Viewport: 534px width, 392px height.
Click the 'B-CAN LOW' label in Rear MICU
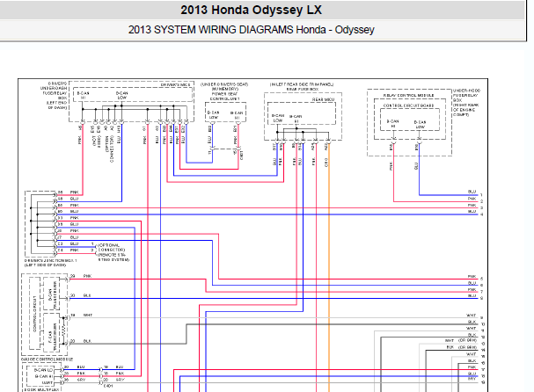(278, 118)
